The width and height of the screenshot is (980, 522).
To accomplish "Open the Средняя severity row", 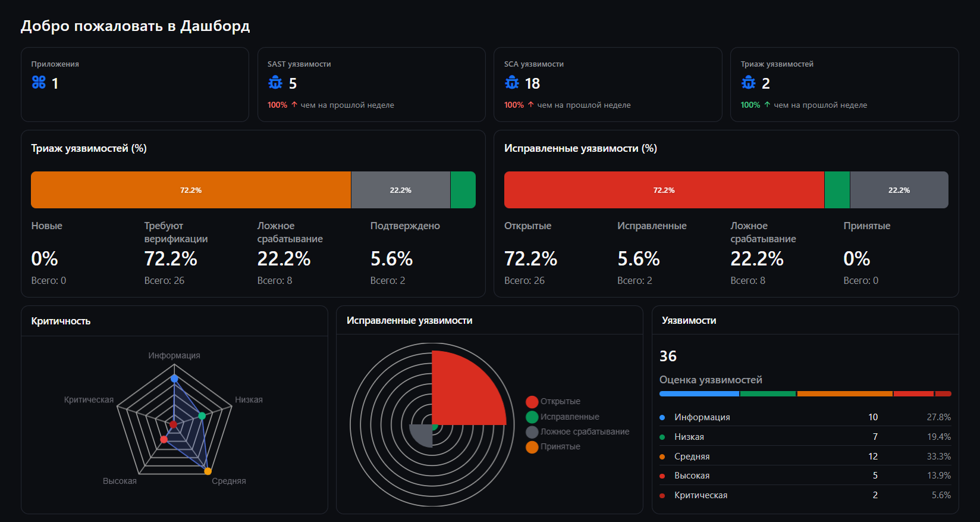I will [805, 457].
